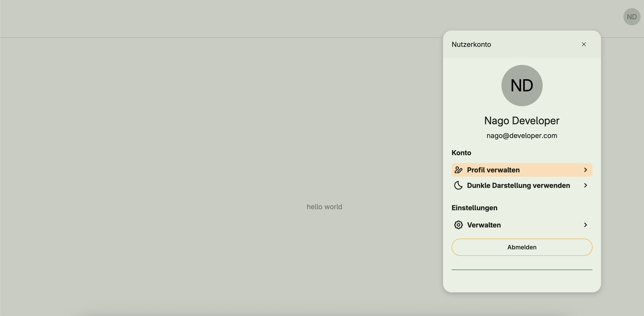Click the profile edit icon beside Profil verwalten
The width and height of the screenshot is (644, 316).
pyautogui.click(x=458, y=170)
